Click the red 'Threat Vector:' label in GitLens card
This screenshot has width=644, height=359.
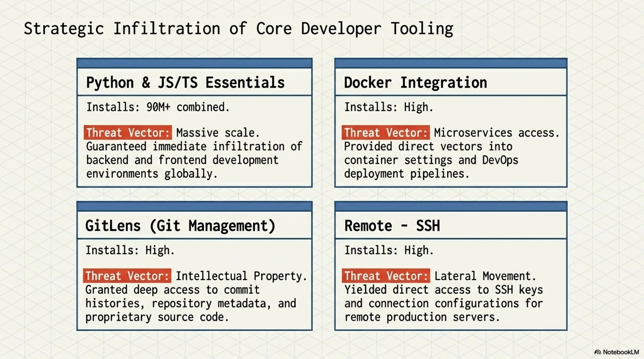(127, 276)
